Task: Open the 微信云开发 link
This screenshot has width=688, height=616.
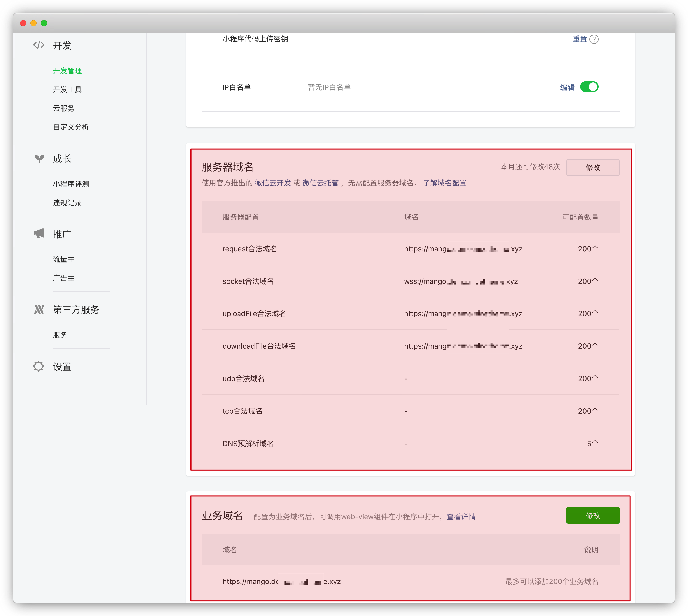Action: (x=273, y=183)
